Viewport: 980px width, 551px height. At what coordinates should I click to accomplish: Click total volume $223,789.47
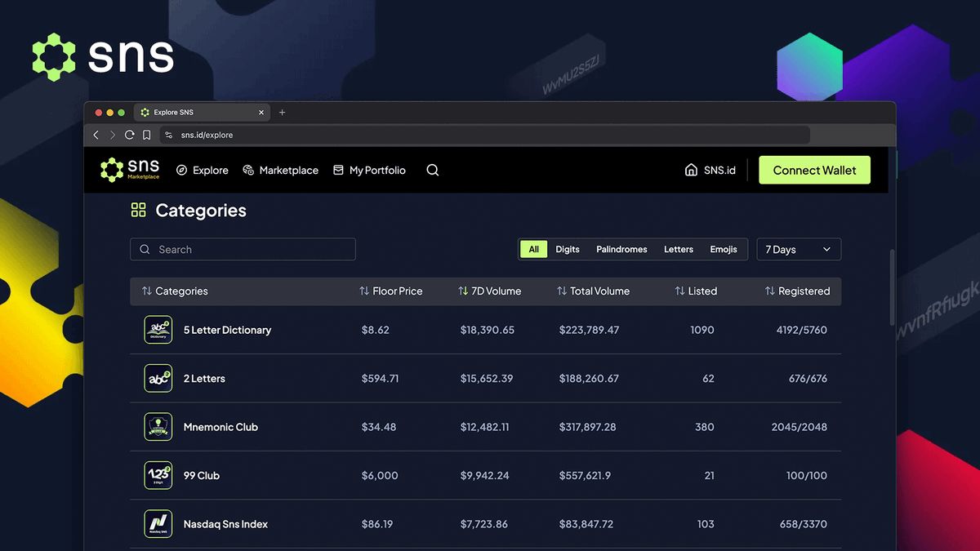pyautogui.click(x=590, y=331)
